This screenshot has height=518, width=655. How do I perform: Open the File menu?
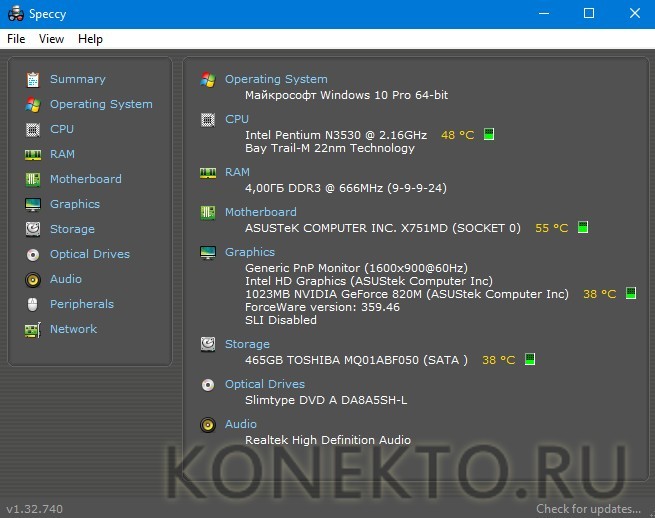pyautogui.click(x=16, y=39)
